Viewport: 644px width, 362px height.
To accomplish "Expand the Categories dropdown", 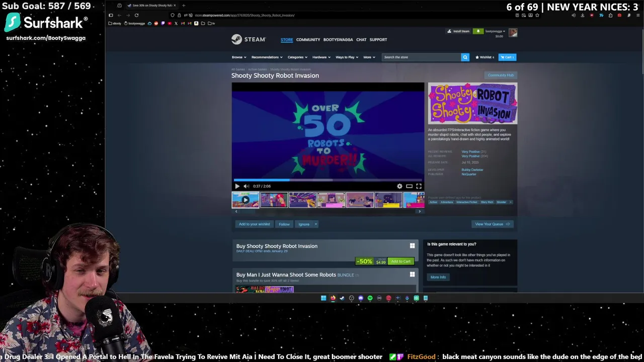I will pos(297,57).
